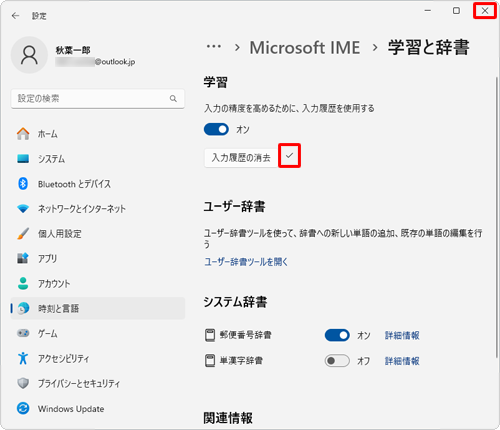Image resolution: width=500 pixels, height=430 pixels.
Task: Click the vertical scrollbar on right
Action: point(497,217)
